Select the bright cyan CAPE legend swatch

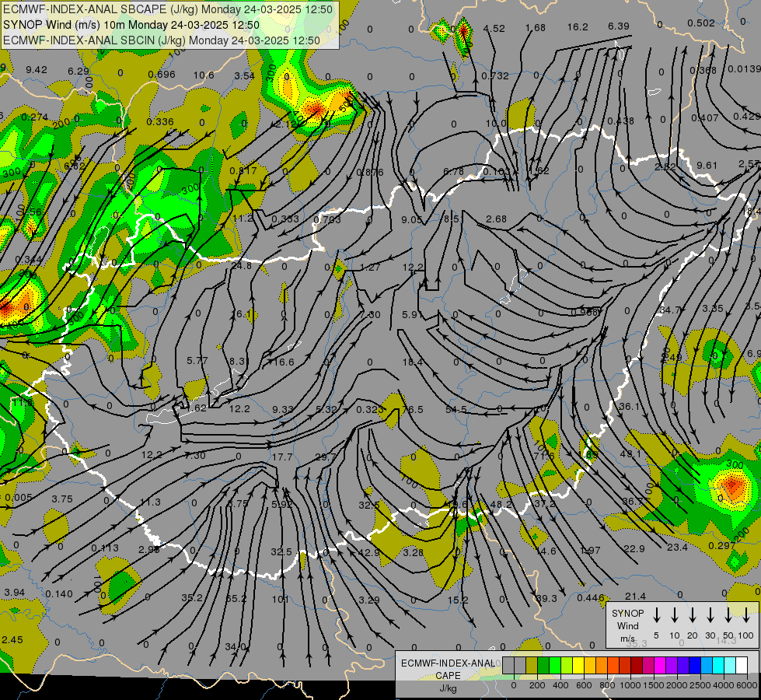[717, 665]
